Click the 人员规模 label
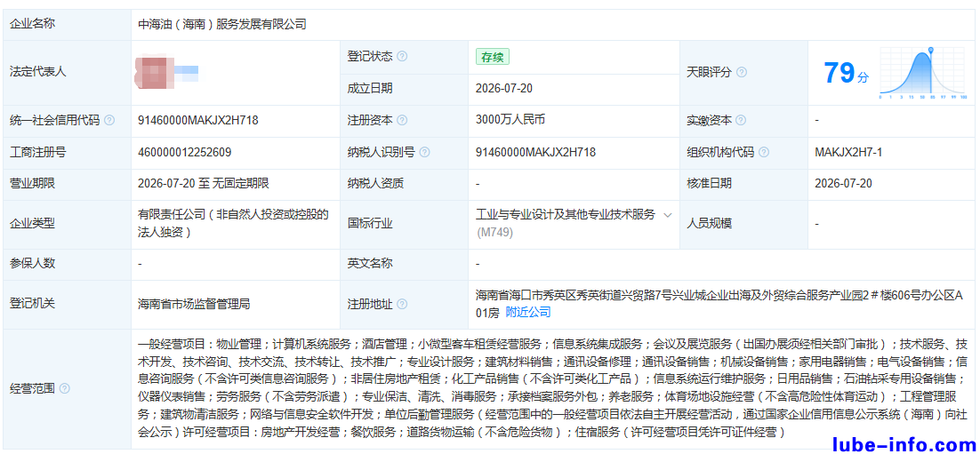Image resolution: width=980 pixels, height=454 pixels. coord(710,224)
